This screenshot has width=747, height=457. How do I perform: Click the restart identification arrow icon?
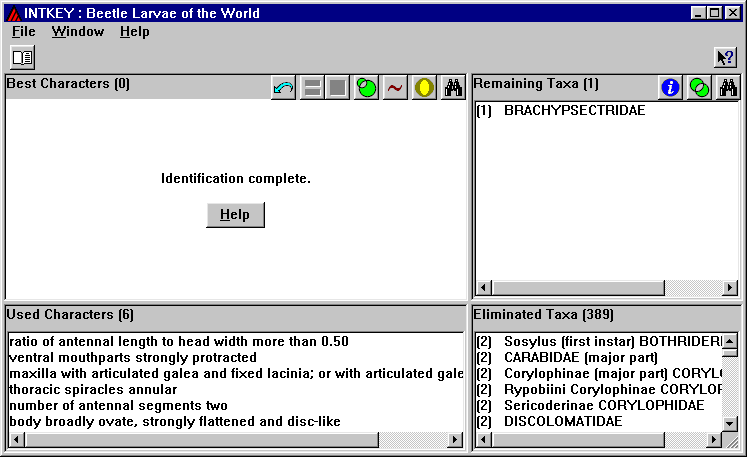[x=283, y=88]
